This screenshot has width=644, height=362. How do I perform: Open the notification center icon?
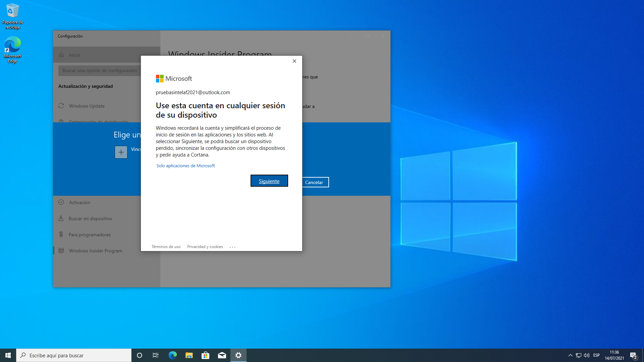click(x=633, y=355)
